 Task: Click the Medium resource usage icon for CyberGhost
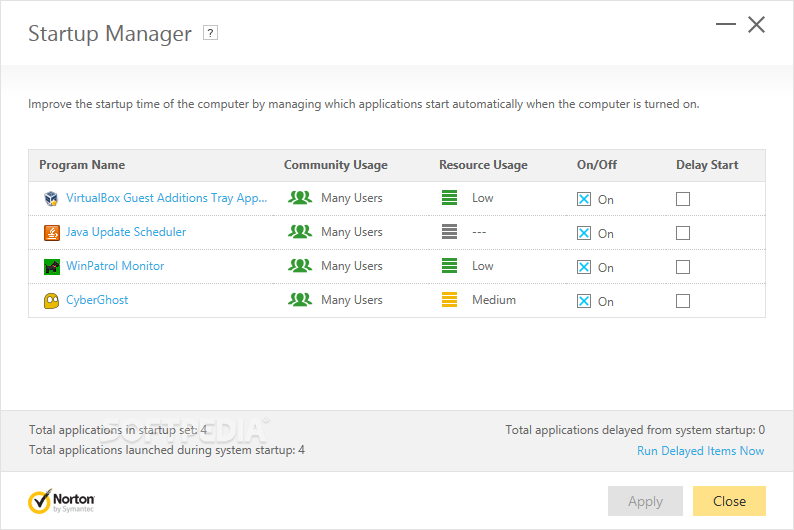tap(449, 300)
